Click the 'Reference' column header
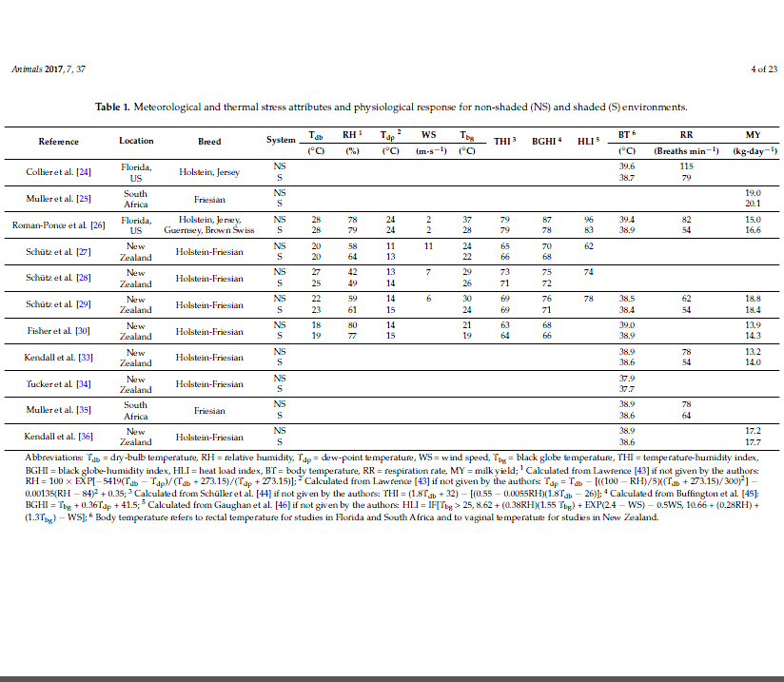The width and height of the screenshot is (784, 682). click(58, 142)
